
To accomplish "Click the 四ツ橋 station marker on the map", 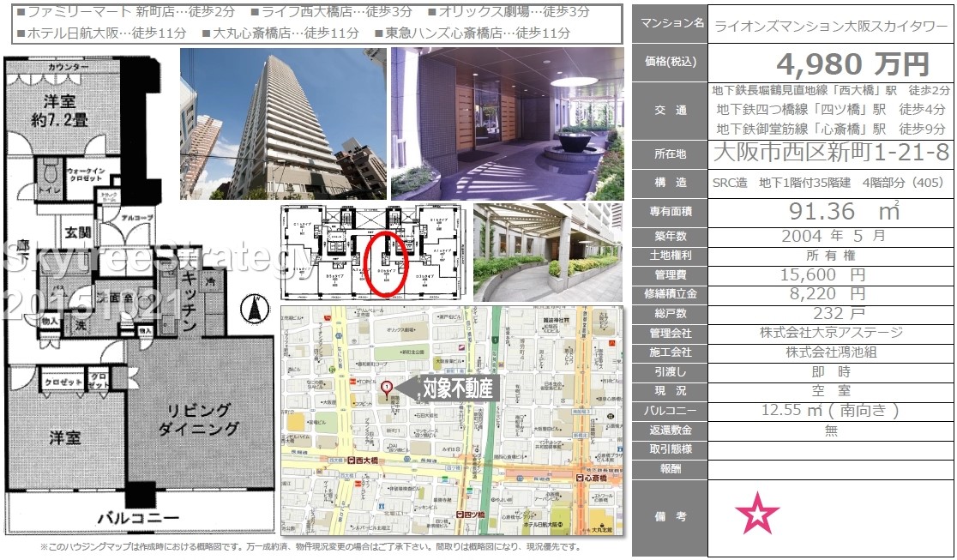I will (469, 515).
